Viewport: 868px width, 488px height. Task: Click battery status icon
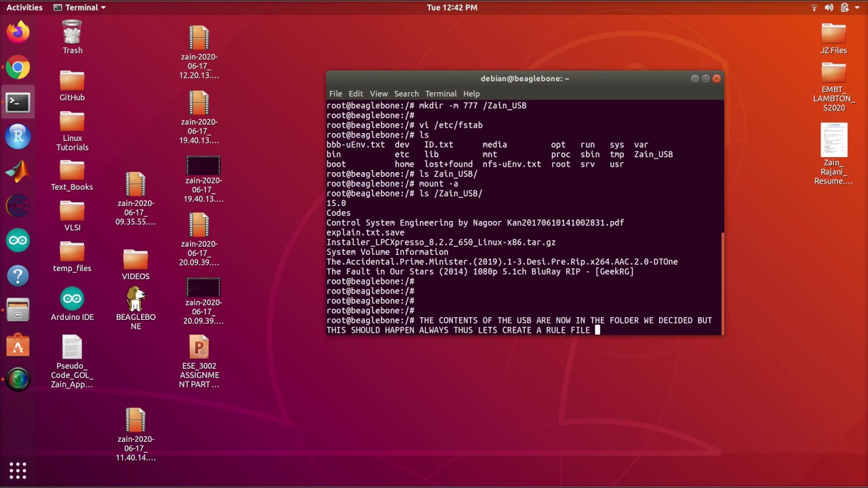click(x=845, y=7)
